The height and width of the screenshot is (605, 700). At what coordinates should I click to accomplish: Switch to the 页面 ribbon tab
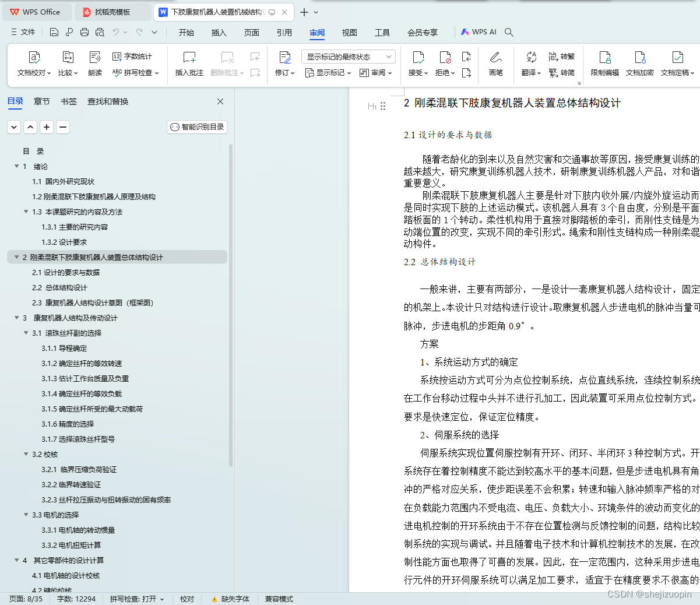[x=252, y=33]
